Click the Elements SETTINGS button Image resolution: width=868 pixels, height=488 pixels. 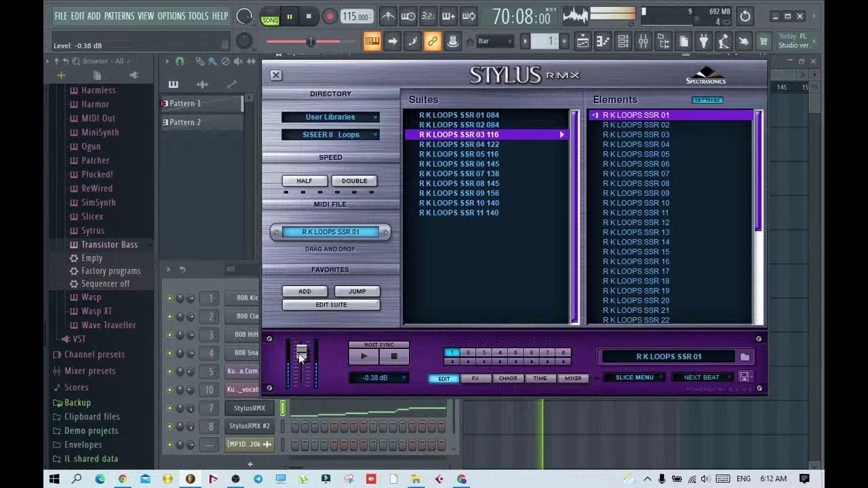(x=707, y=100)
